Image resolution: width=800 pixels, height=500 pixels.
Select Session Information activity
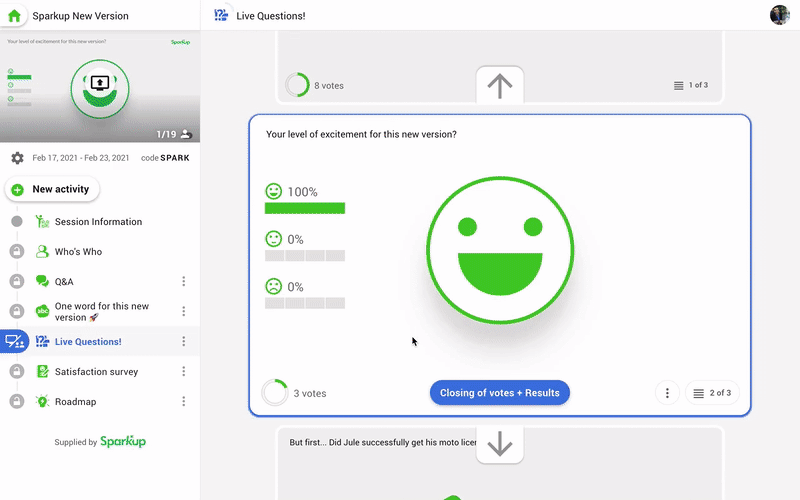98,221
